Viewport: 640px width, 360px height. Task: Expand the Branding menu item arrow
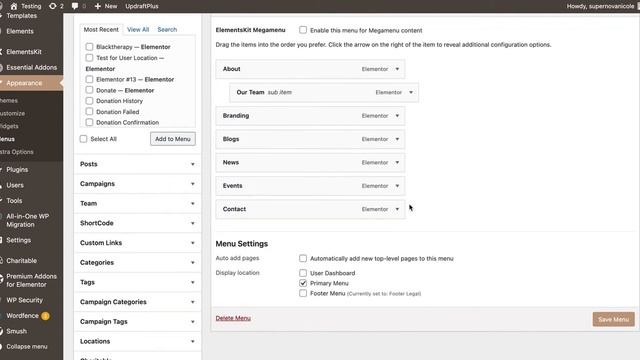pyautogui.click(x=397, y=116)
